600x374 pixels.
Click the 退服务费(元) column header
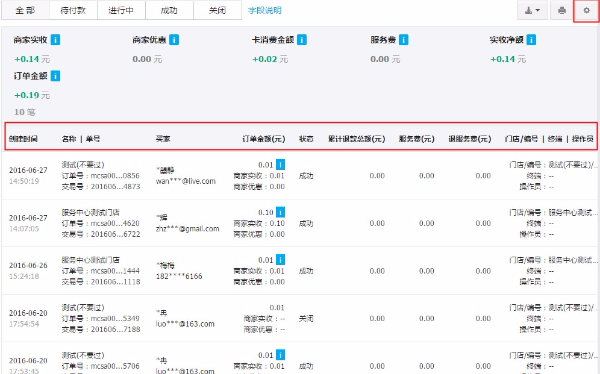[x=470, y=139]
